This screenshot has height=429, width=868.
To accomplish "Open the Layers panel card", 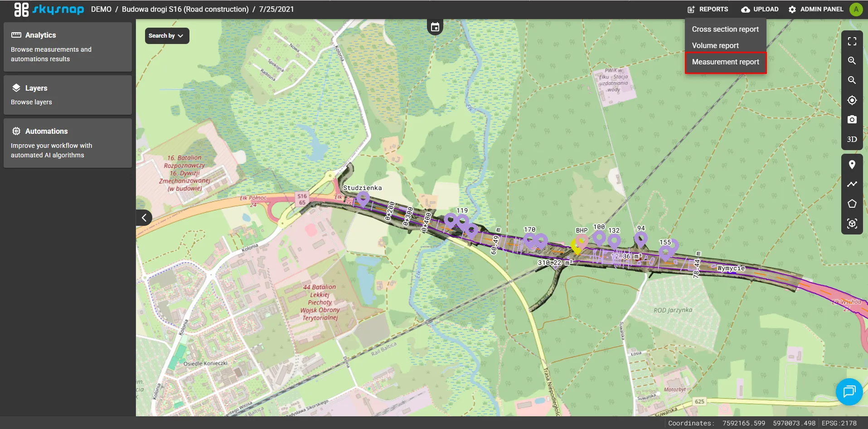I will (68, 95).
